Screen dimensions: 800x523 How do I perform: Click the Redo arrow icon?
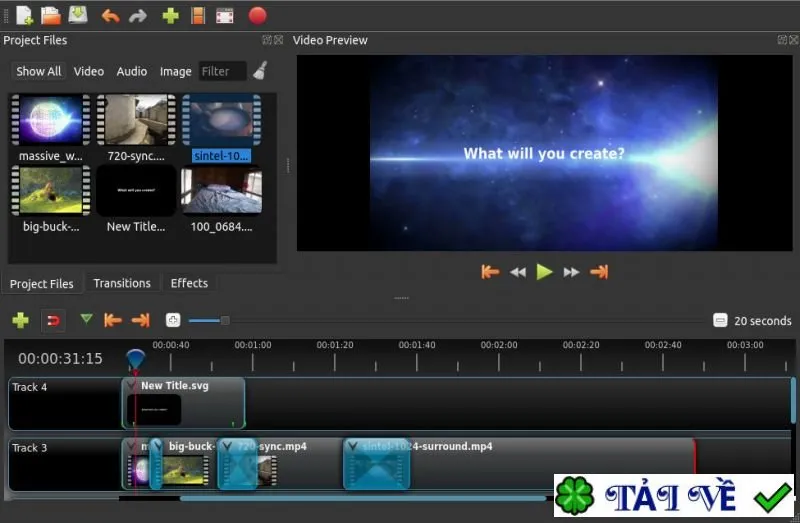click(138, 16)
